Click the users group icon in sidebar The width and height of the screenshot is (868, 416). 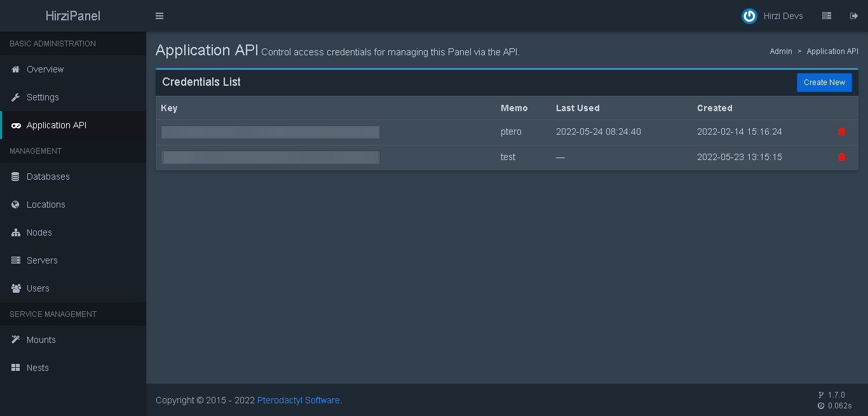[x=15, y=288]
